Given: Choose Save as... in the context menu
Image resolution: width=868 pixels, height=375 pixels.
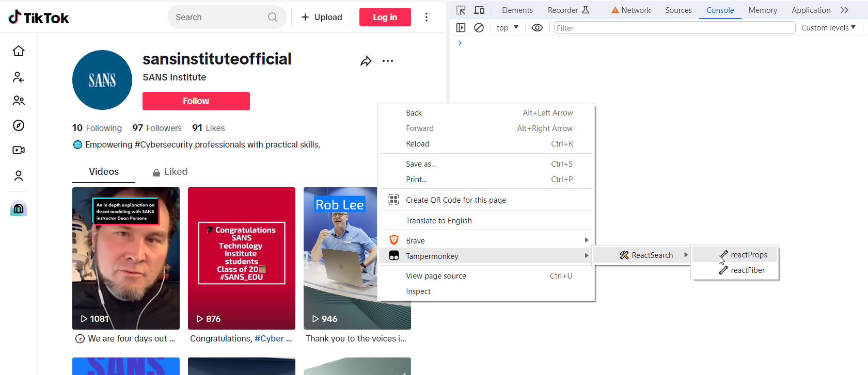Looking at the screenshot, I should (x=486, y=164).
